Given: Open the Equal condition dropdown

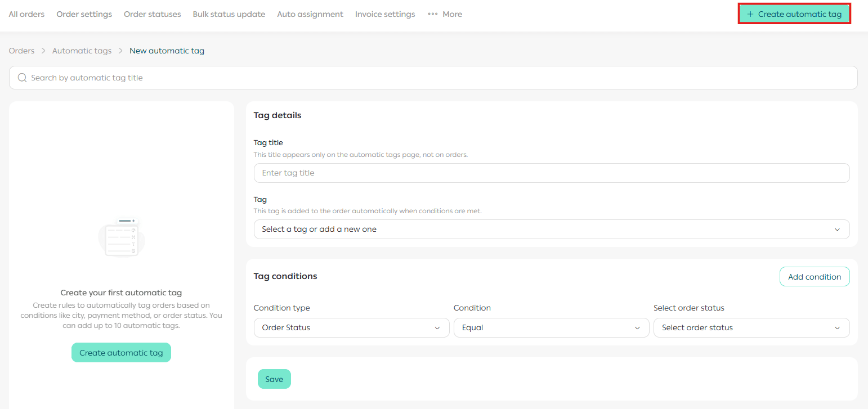Looking at the screenshot, I should [x=551, y=327].
